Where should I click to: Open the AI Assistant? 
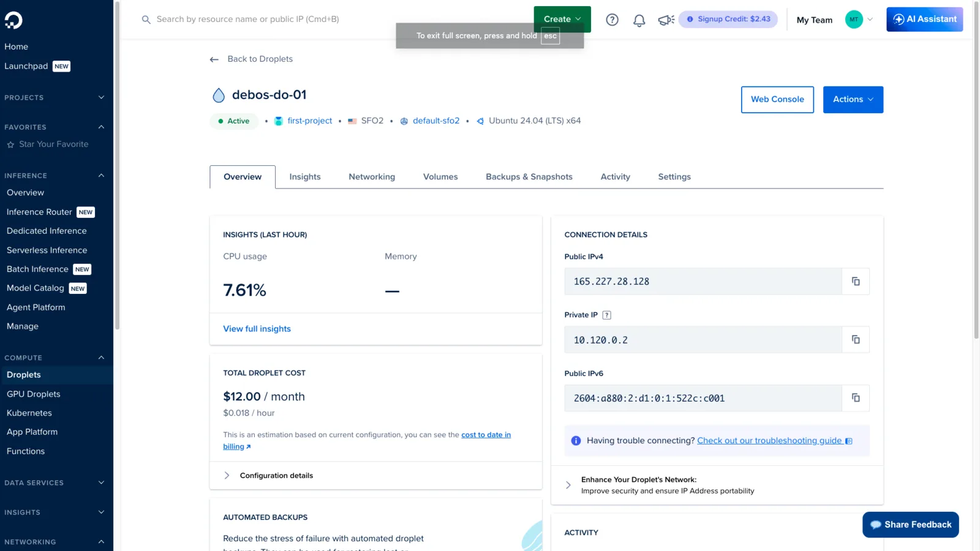924,20
